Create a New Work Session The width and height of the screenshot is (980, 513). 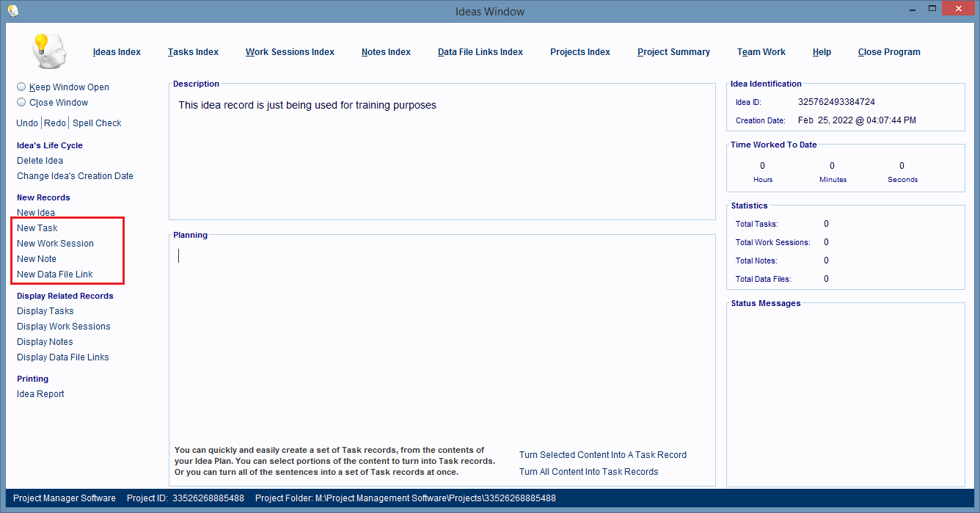coord(55,244)
